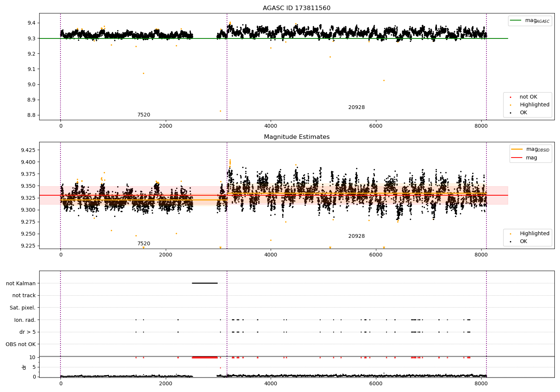Image resolution: width=560 pixels, height=392 pixels.
Task: Click green line swatch of mag AGASC legend
Action: tap(516, 21)
